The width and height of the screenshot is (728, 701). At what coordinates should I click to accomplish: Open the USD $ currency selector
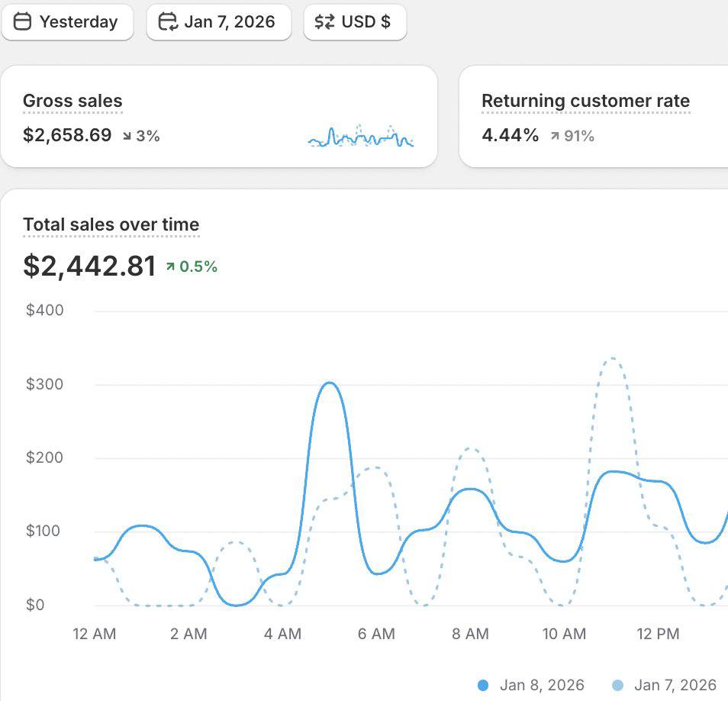[x=355, y=21]
